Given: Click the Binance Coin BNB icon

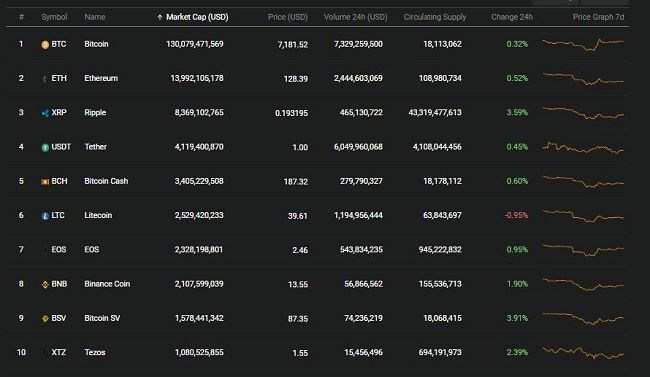Looking at the screenshot, I should (x=45, y=285).
